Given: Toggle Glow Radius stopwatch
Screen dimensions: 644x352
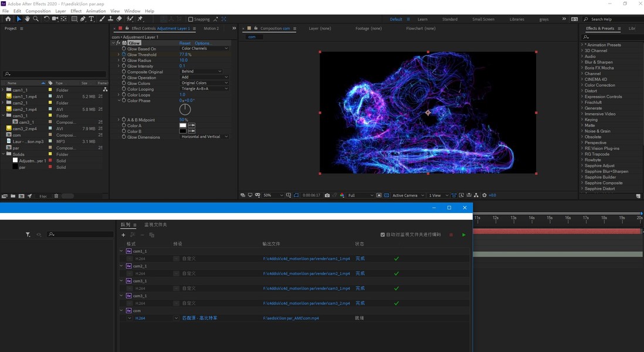Looking at the screenshot, I should click(x=124, y=60).
